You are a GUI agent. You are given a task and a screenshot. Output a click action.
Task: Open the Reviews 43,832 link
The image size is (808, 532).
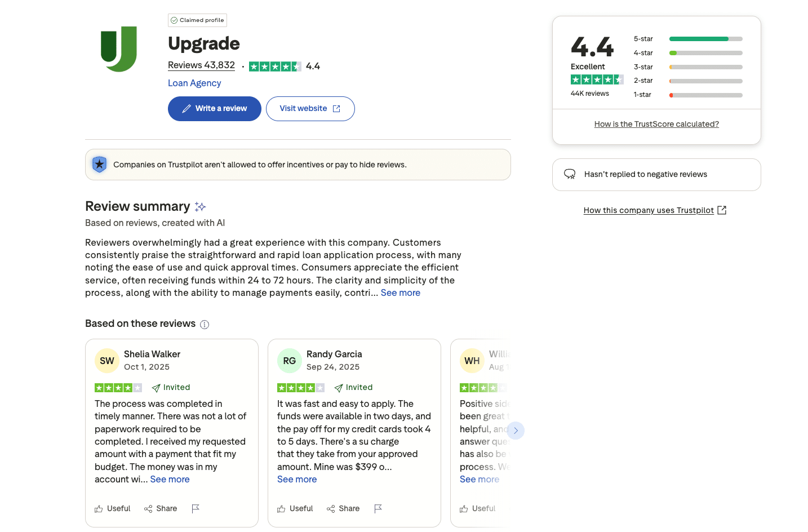pos(201,65)
